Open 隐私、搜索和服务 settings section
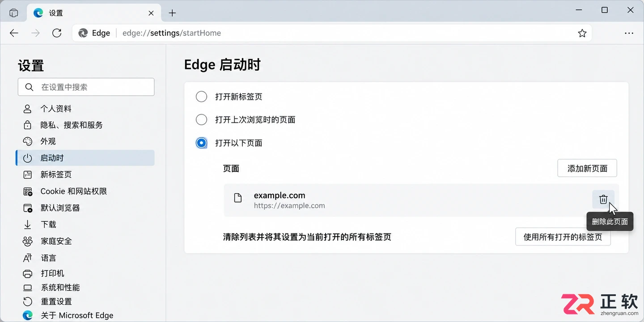Viewport: 644px width, 322px height. tap(85, 125)
